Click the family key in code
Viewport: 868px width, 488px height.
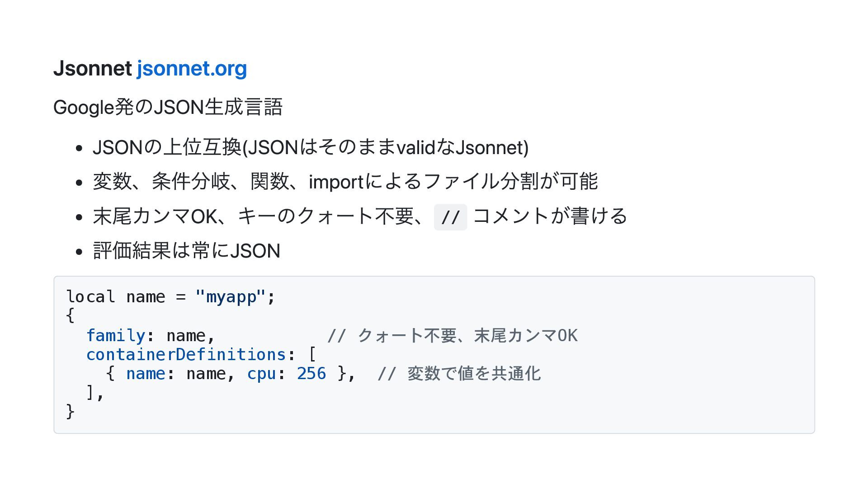115,336
